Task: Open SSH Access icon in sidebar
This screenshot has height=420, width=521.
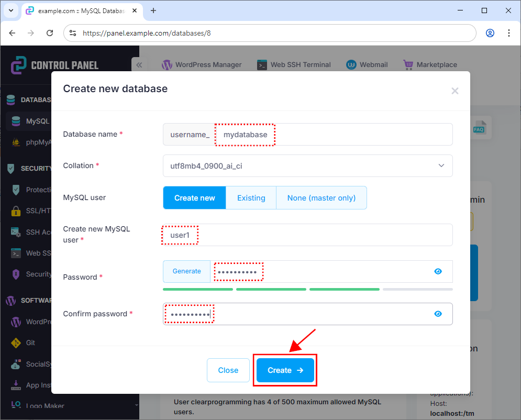Action: point(16,232)
